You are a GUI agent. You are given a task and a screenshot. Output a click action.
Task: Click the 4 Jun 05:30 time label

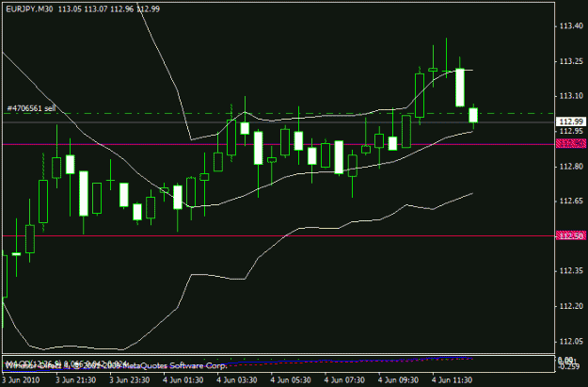pyautogui.click(x=291, y=379)
